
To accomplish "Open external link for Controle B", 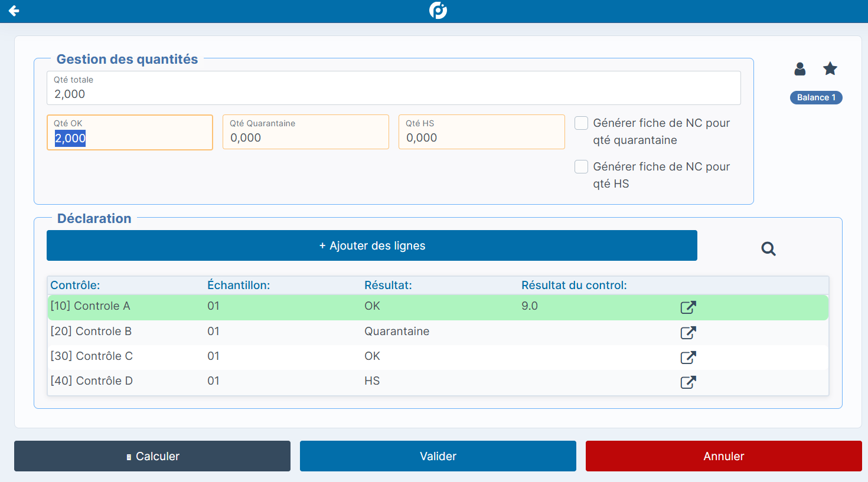I will click(688, 333).
